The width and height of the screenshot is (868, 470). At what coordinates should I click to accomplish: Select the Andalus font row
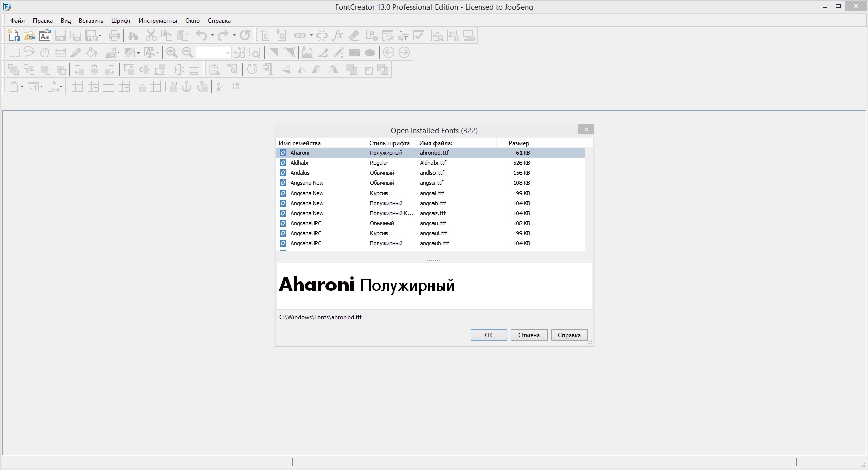[x=430, y=173]
